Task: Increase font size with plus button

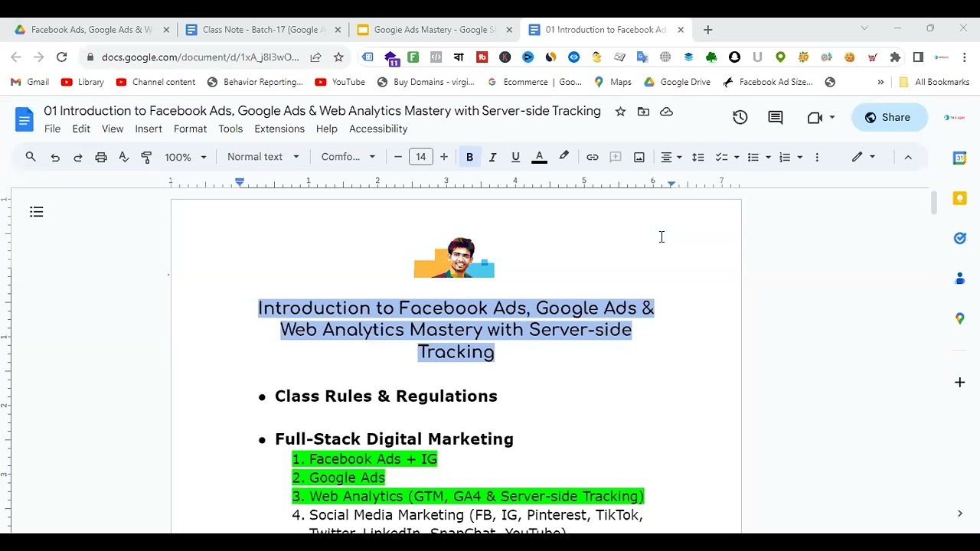Action: (x=444, y=157)
